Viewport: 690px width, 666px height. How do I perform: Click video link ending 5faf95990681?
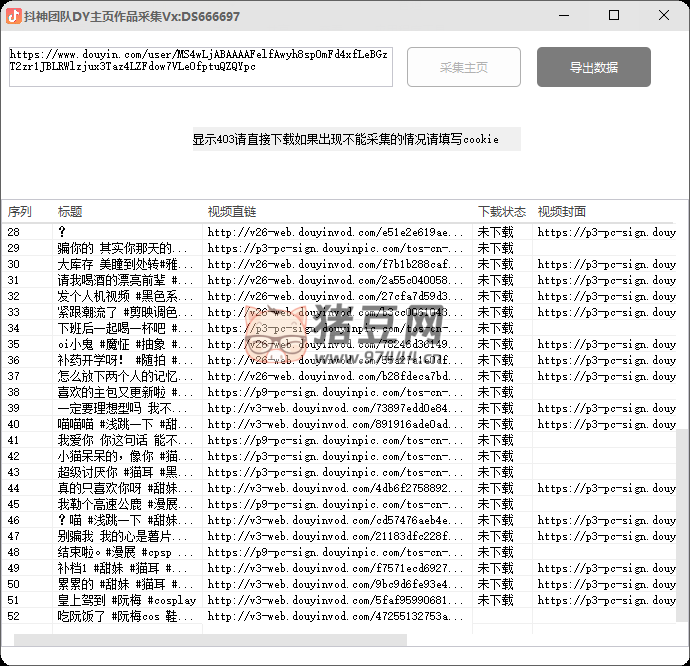335,600
